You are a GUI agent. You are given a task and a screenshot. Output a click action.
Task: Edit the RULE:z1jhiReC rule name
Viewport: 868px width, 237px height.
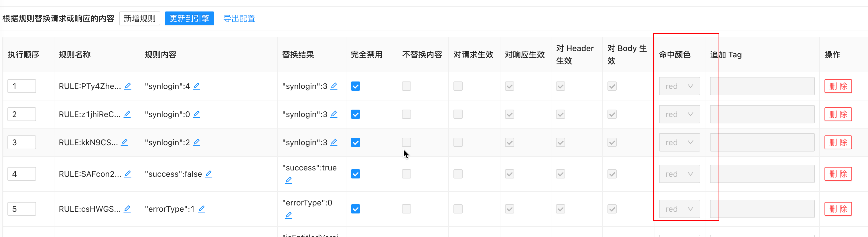pos(127,114)
